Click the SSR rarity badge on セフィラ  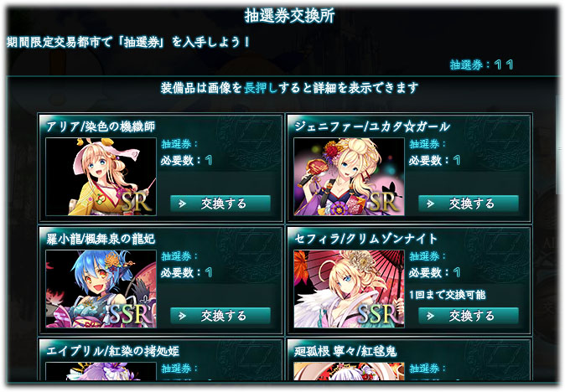click(378, 314)
